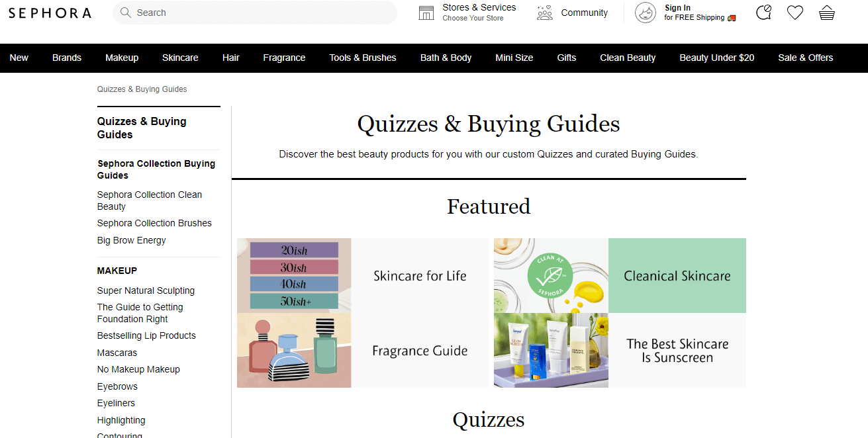
Task: Open the New menu
Action: (x=19, y=58)
